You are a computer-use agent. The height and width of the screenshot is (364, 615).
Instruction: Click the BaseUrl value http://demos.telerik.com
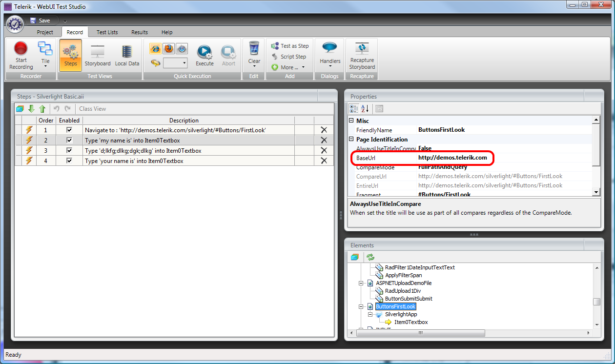click(x=452, y=158)
